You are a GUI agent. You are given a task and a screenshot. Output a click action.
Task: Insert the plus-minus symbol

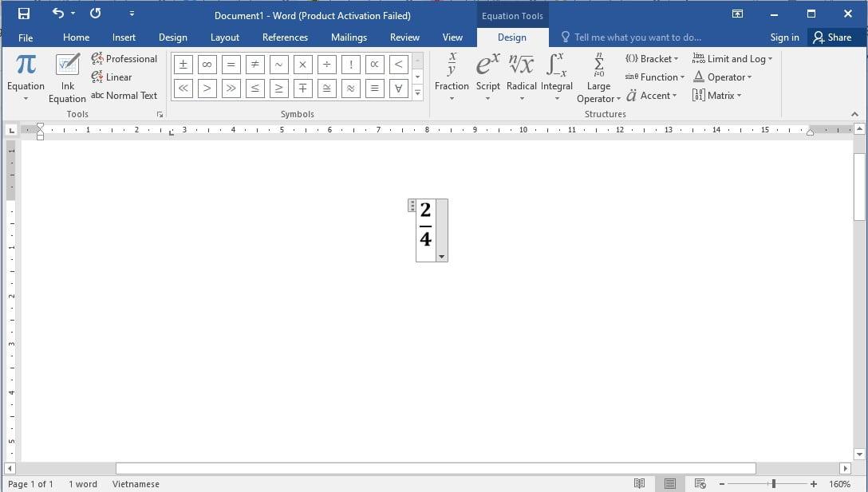click(x=183, y=65)
